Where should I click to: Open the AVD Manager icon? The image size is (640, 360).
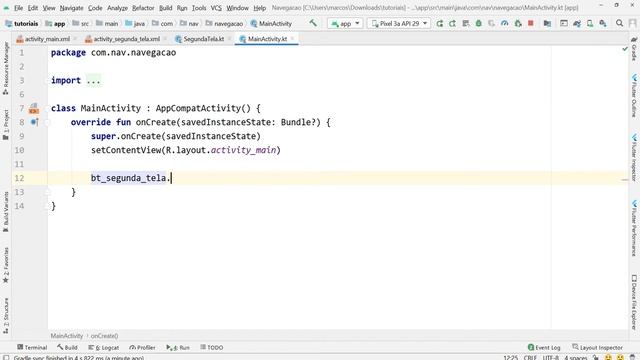[x=590, y=24]
